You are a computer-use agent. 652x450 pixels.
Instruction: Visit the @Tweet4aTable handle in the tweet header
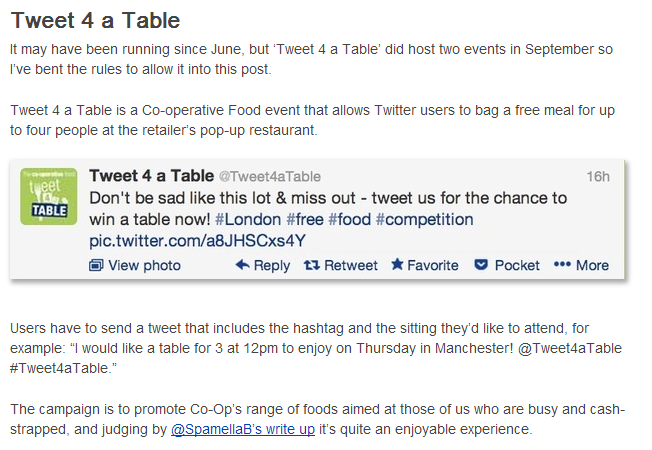pos(270,177)
